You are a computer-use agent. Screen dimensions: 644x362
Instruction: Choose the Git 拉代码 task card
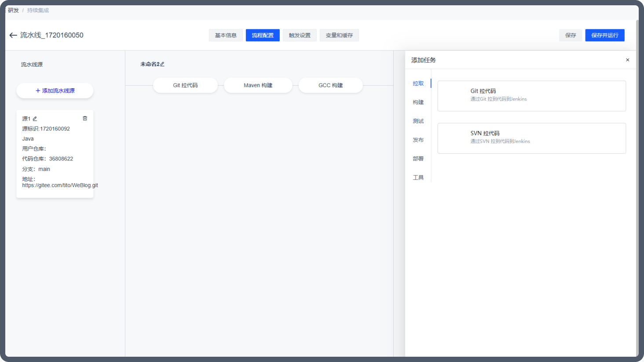[531, 96]
